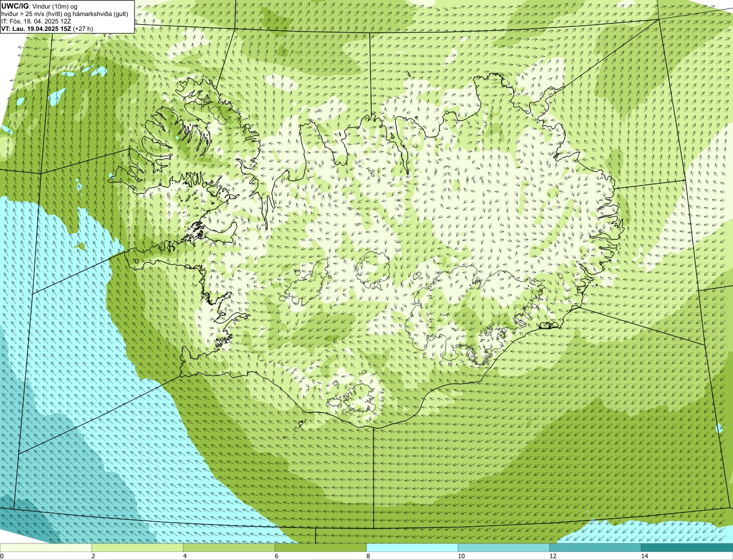Click the 'VT: Lau. 19.04.2025 15Z' valid time line
733x560 pixels.
pyautogui.click(x=47, y=28)
